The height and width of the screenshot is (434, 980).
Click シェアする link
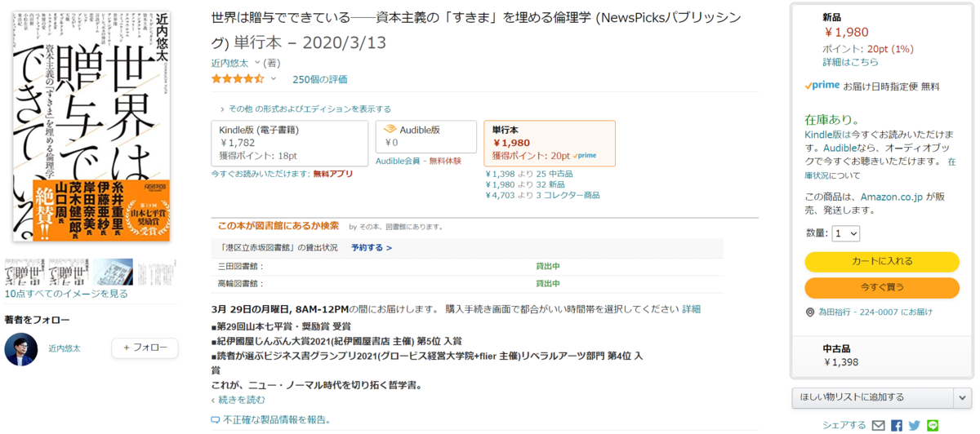tap(844, 425)
